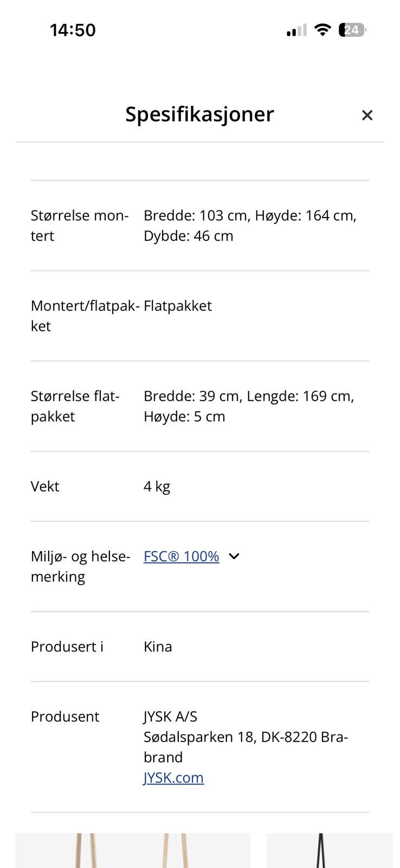Close the Spesifikasjoner panel
400x868 pixels.
(367, 115)
